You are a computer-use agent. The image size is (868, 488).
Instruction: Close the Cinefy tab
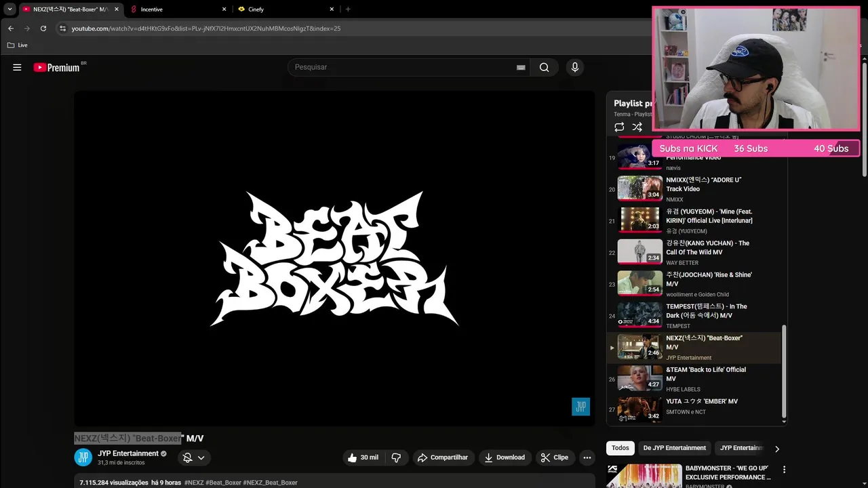tap(332, 9)
